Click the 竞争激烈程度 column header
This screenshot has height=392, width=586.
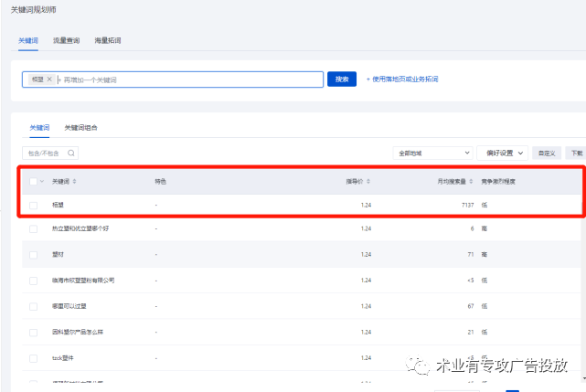click(498, 182)
